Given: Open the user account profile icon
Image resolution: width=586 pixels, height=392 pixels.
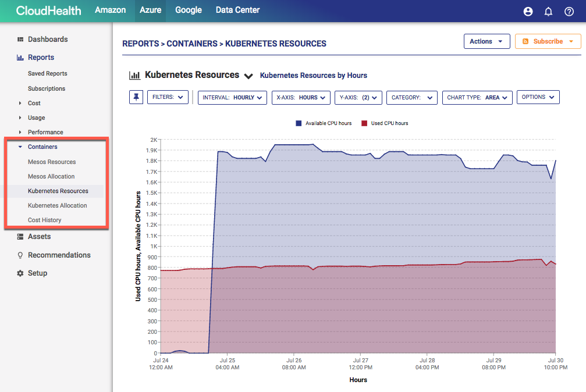Looking at the screenshot, I should tap(528, 12).
